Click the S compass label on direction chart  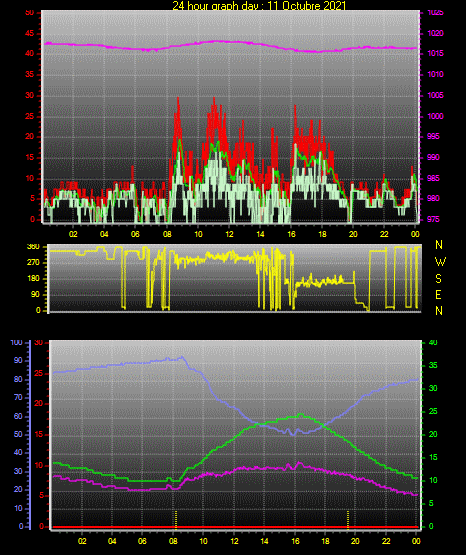pyautogui.click(x=438, y=279)
